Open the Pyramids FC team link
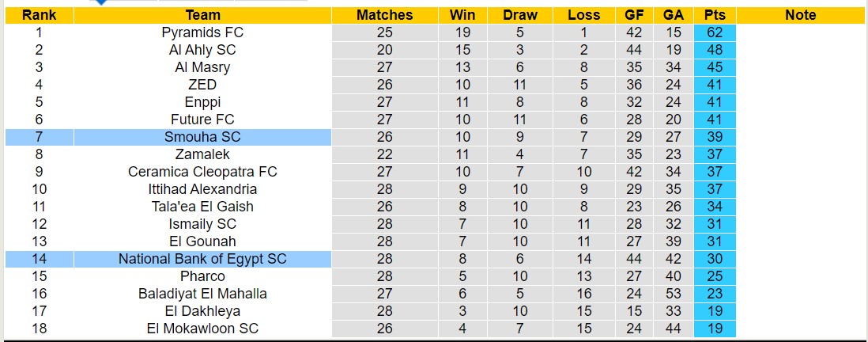 tap(202, 32)
